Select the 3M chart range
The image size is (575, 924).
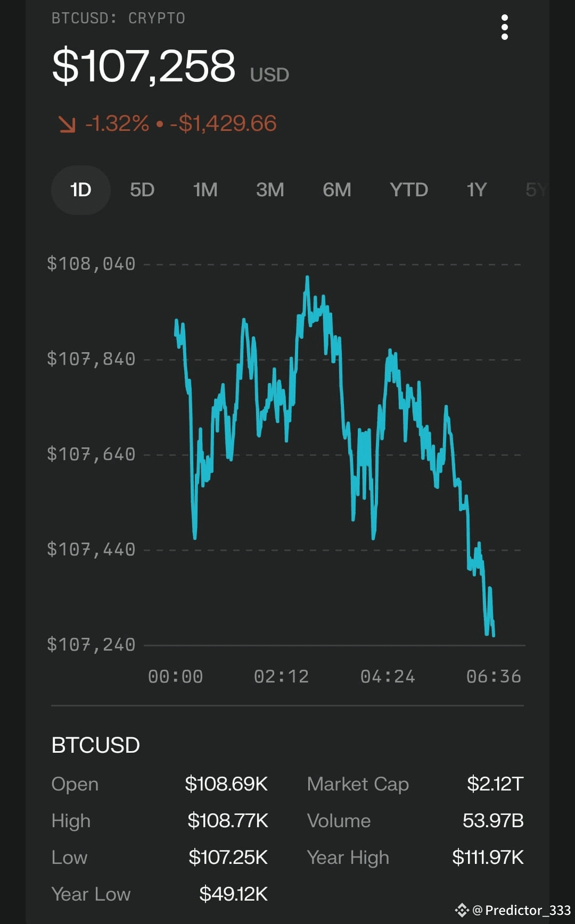pyautogui.click(x=270, y=190)
